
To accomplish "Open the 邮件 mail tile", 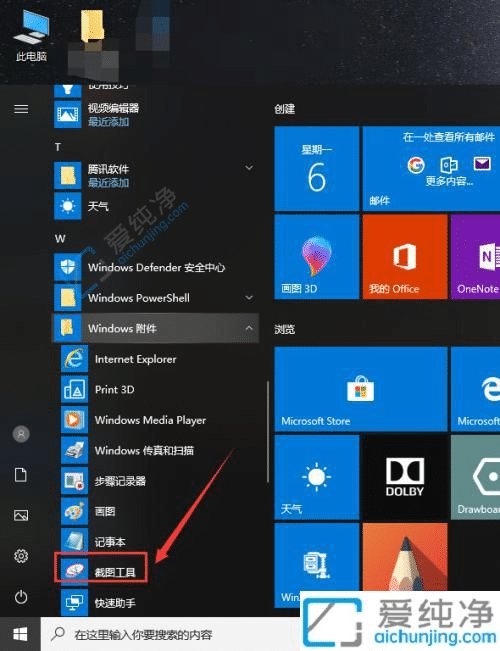I will pos(431,169).
